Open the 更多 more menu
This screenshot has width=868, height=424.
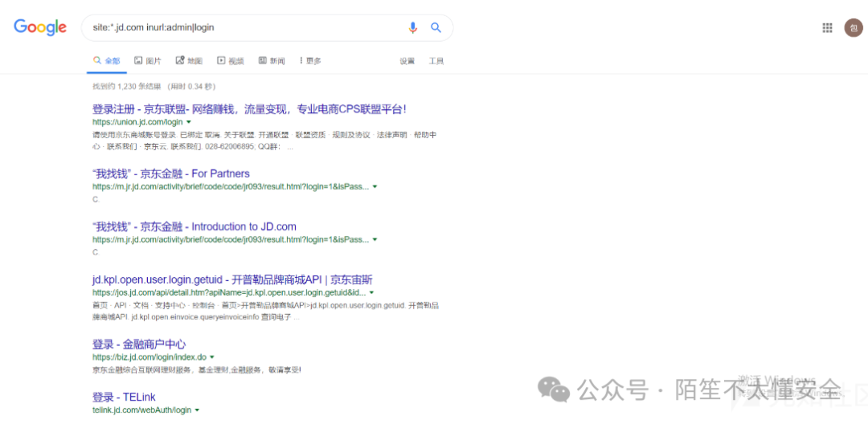310,61
